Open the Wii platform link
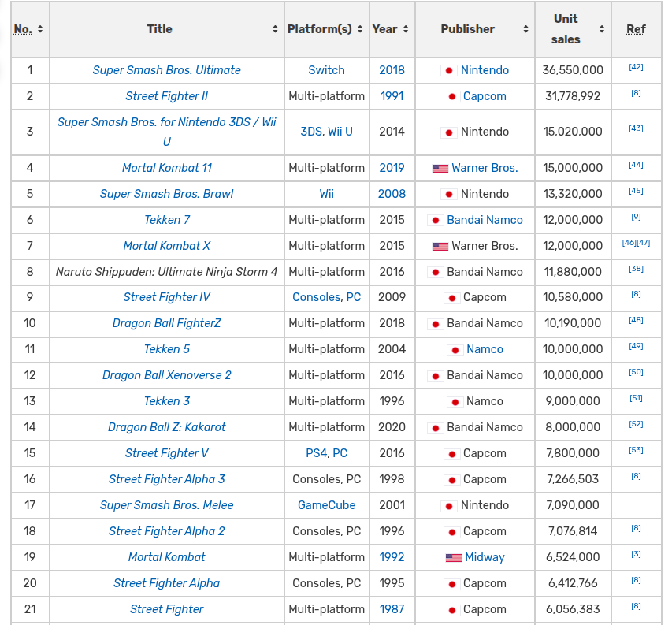The image size is (672, 625). click(x=327, y=194)
